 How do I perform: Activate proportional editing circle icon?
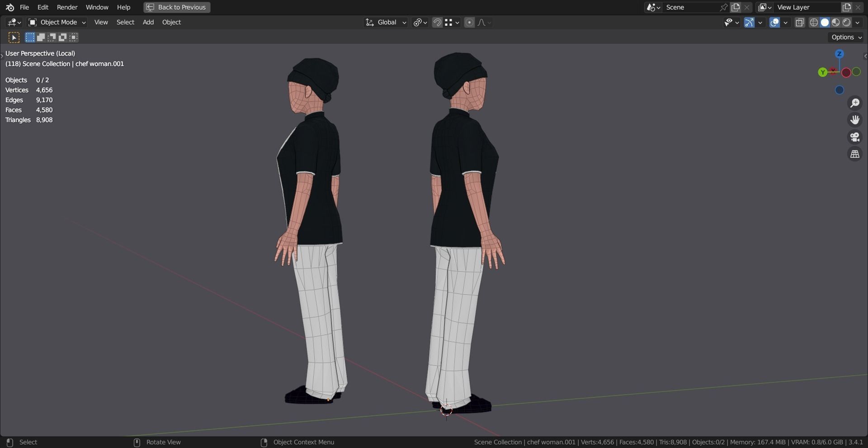(x=469, y=22)
